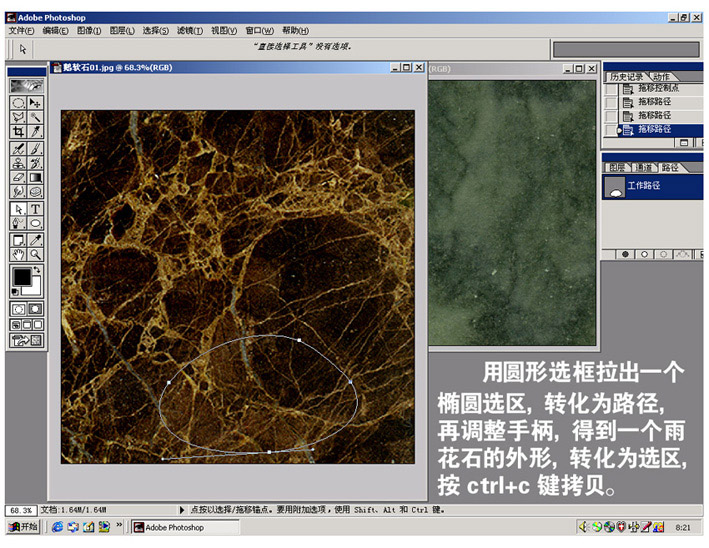Expand quick launch chevron in taskbar

point(119,525)
